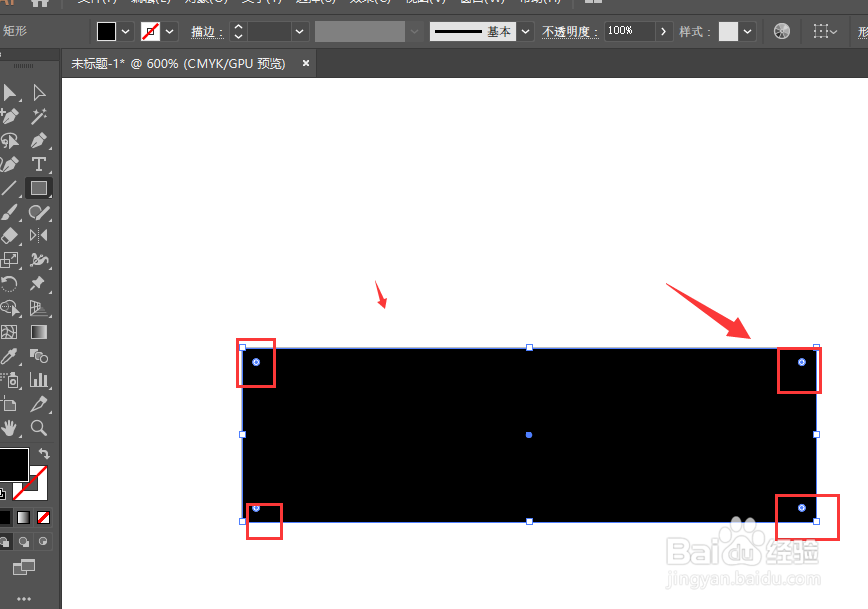
Task: Open the 样式 graphic style dropdown
Action: (x=747, y=32)
